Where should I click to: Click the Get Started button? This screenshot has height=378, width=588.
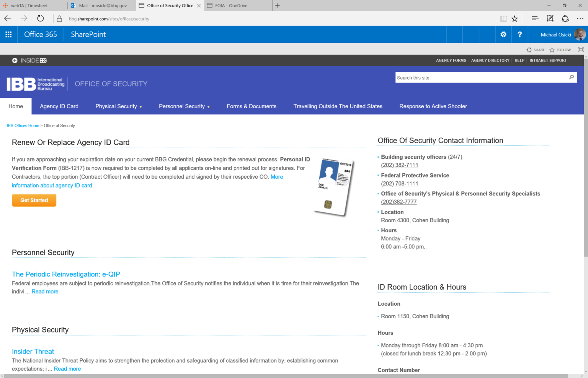[34, 200]
